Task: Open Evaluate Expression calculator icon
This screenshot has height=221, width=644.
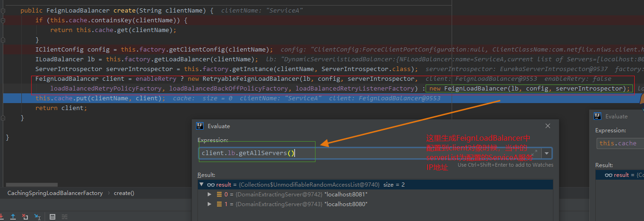Action: 53,216
